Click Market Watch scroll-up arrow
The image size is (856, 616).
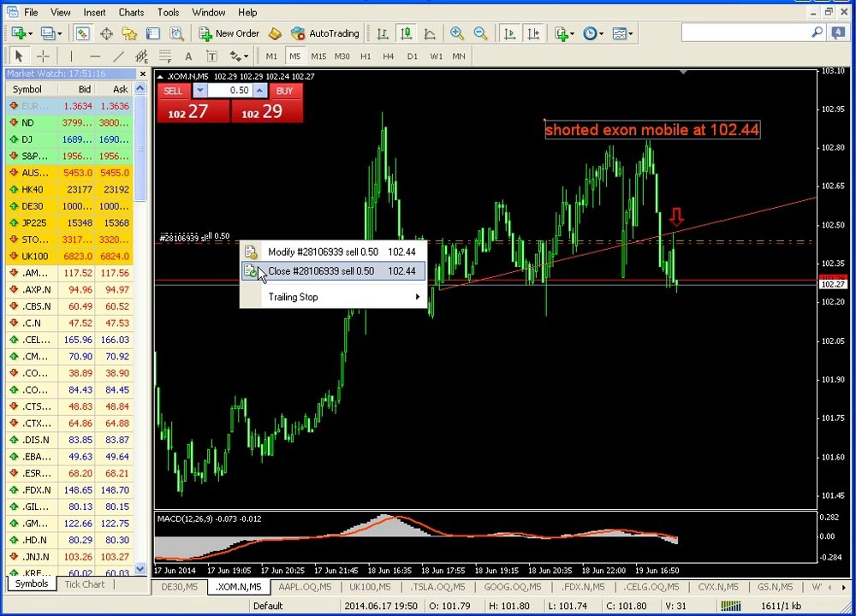(x=140, y=89)
